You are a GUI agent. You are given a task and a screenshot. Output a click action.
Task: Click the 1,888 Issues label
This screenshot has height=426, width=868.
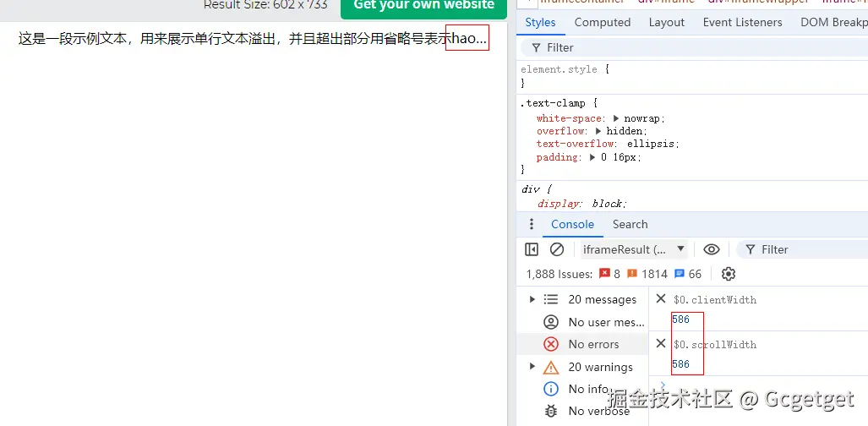[560, 274]
